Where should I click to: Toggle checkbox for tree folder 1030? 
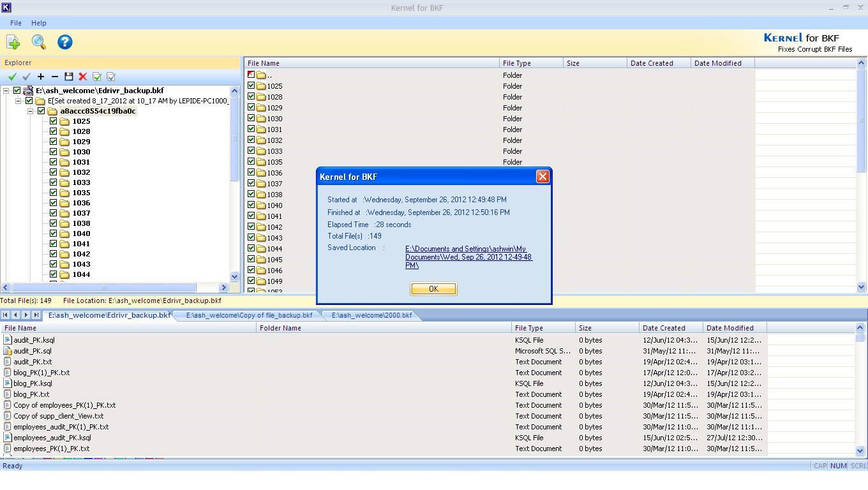pos(54,152)
